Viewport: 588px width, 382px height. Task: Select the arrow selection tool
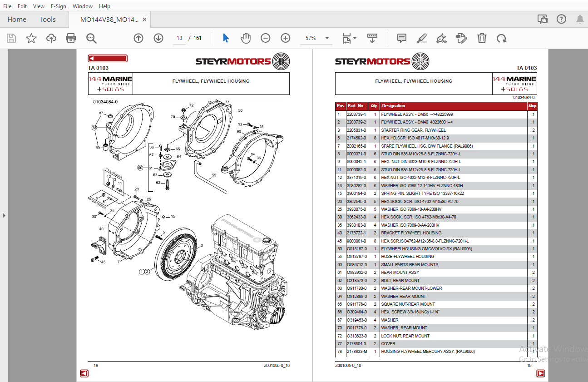click(x=226, y=38)
